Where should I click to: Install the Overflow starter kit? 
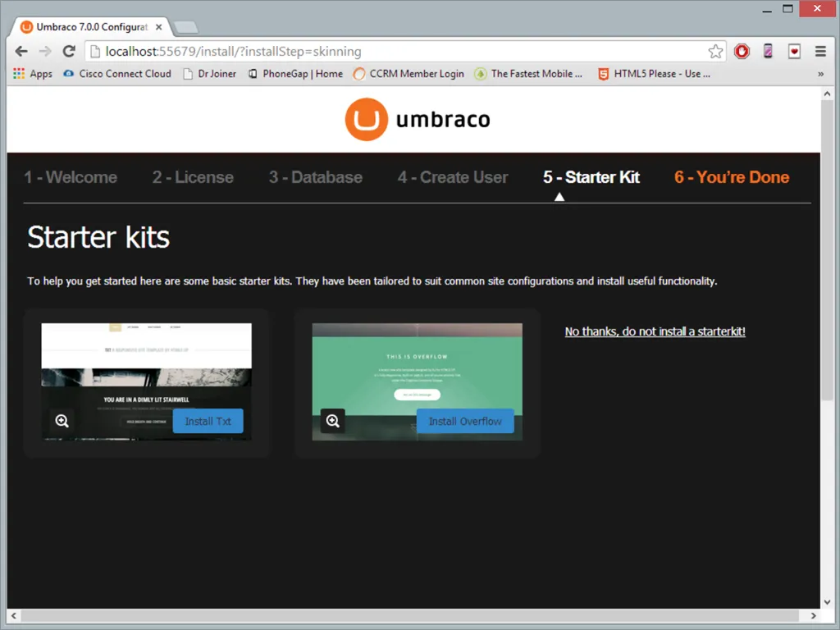coord(464,421)
